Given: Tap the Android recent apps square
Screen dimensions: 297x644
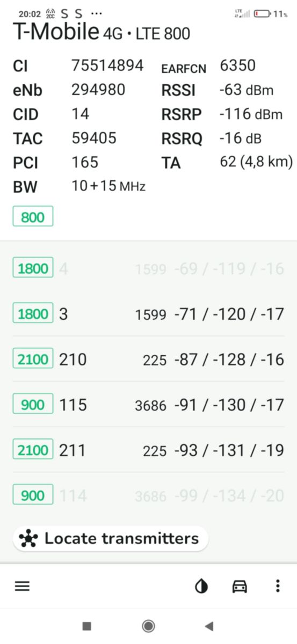Looking at the screenshot, I should [87, 626].
